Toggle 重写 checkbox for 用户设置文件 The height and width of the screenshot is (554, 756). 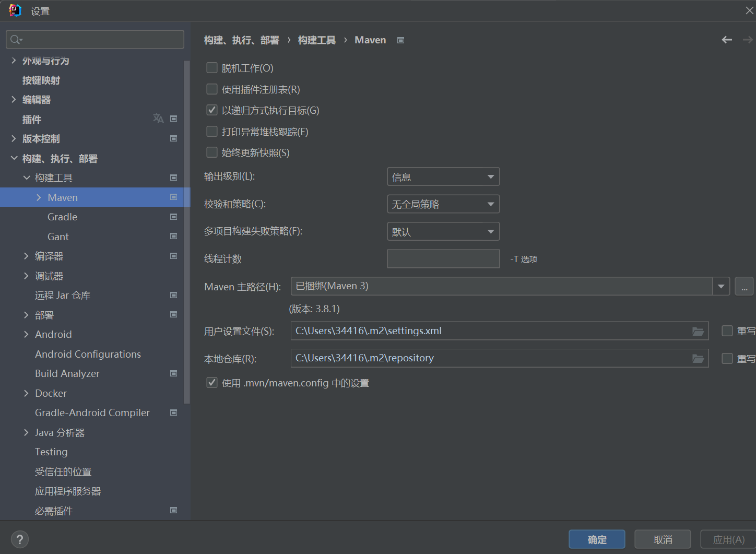click(x=727, y=331)
